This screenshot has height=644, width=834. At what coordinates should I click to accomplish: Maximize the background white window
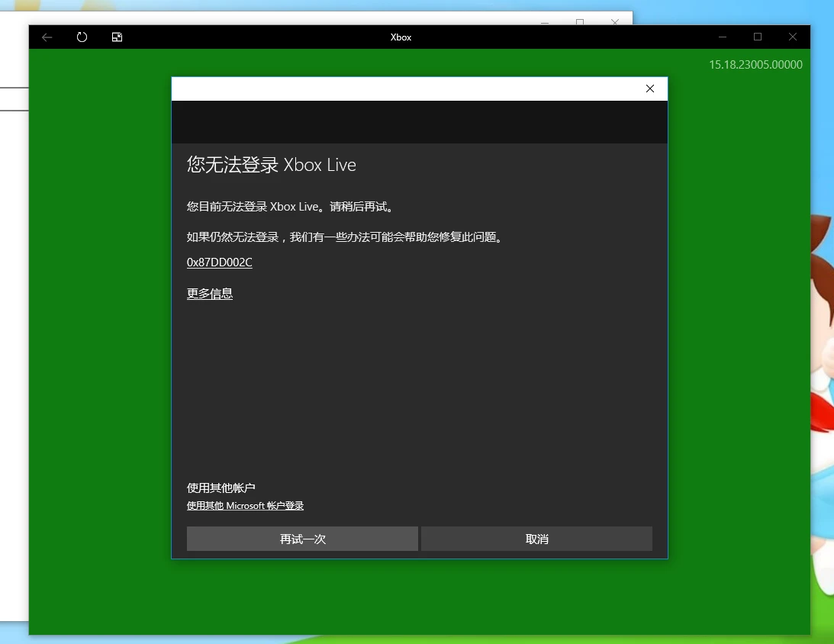580,21
